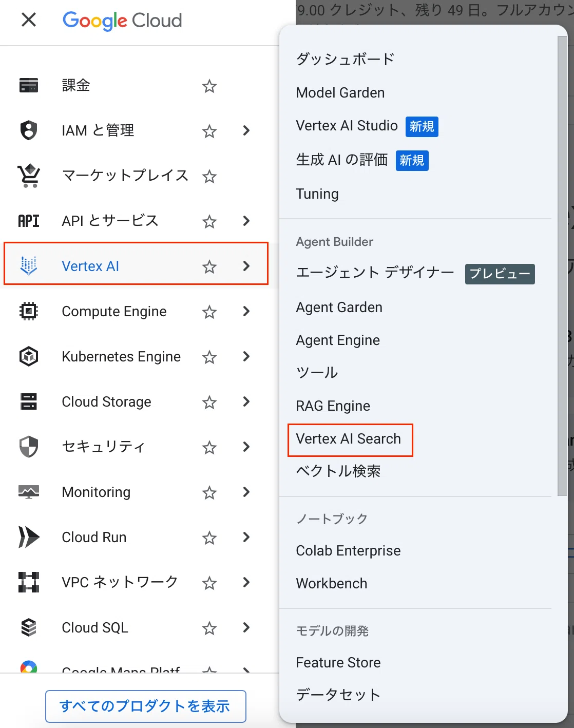Expand セキュリティ submenu chevron
The width and height of the screenshot is (574, 728).
pos(246,447)
